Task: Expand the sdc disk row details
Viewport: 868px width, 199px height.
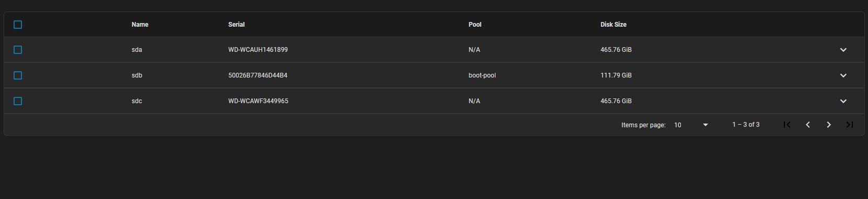Action: click(843, 101)
